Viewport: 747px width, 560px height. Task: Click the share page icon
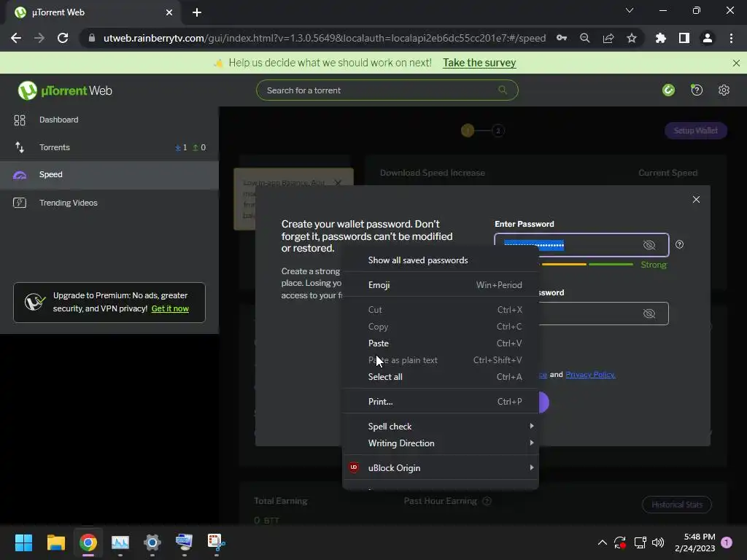pos(608,38)
